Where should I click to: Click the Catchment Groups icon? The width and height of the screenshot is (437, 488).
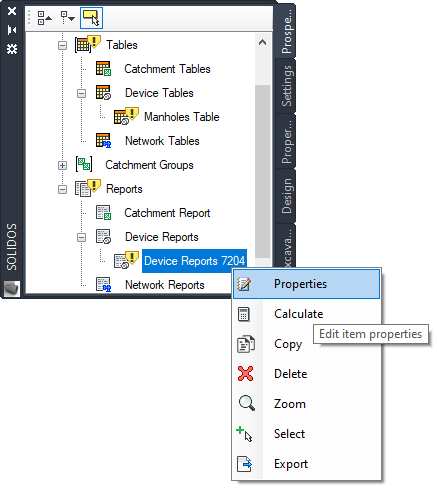(84, 164)
